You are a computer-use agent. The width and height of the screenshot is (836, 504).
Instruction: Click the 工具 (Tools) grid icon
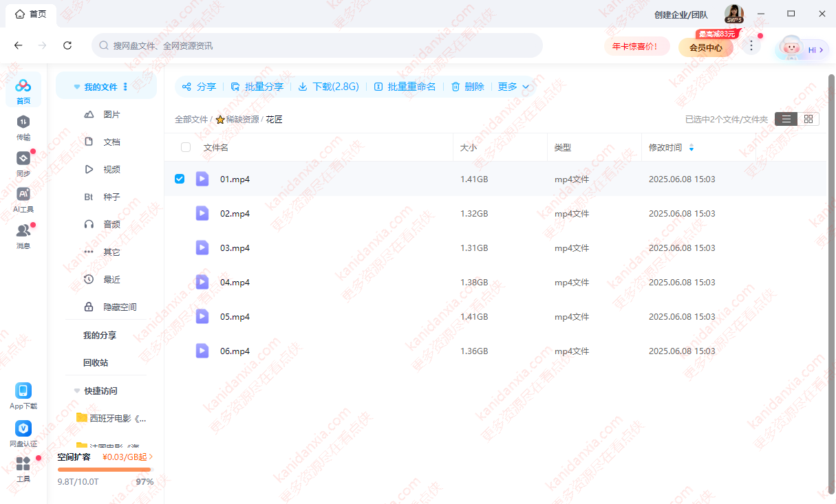pos(23,464)
